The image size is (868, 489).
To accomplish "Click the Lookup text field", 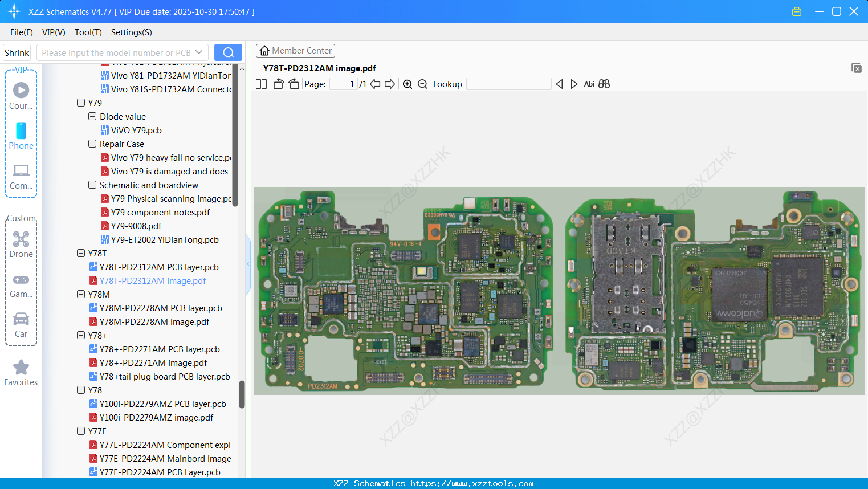I will (x=509, y=84).
